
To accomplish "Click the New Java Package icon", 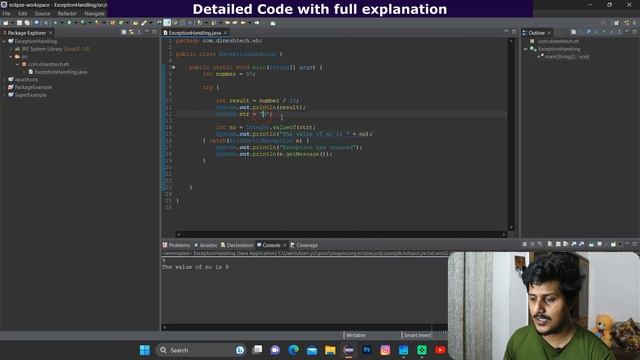I will pyautogui.click(x=112, y=23).
